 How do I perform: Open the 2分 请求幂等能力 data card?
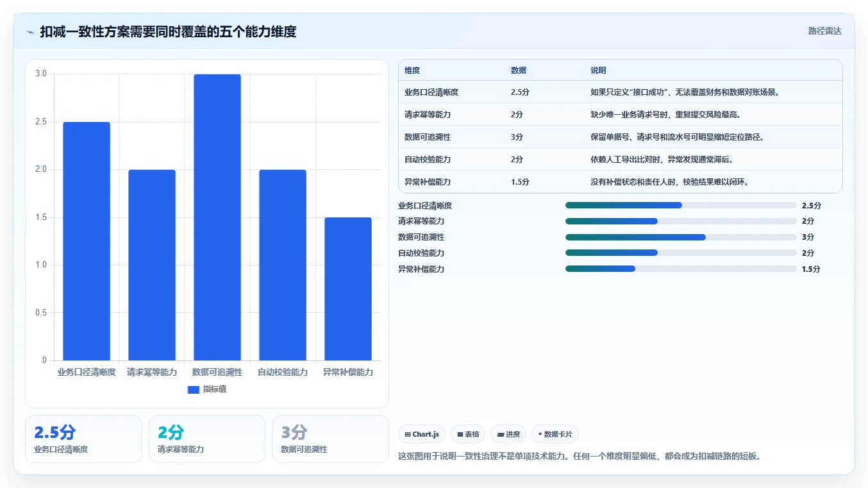pos(206,439)
